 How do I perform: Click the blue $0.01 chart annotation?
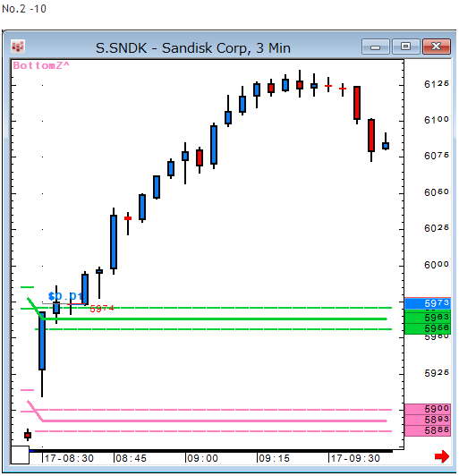65,296
